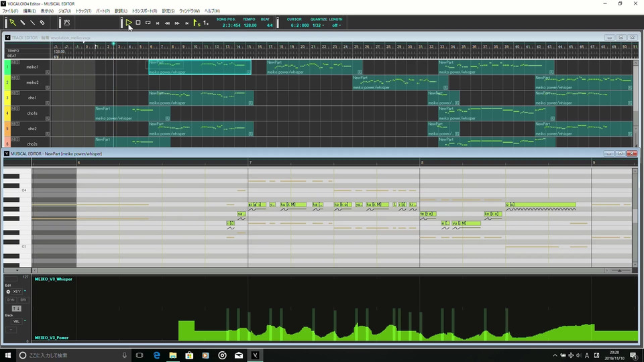644x362 pixels.
Task: Click the rewind transport button
Action: coord(167,23)
